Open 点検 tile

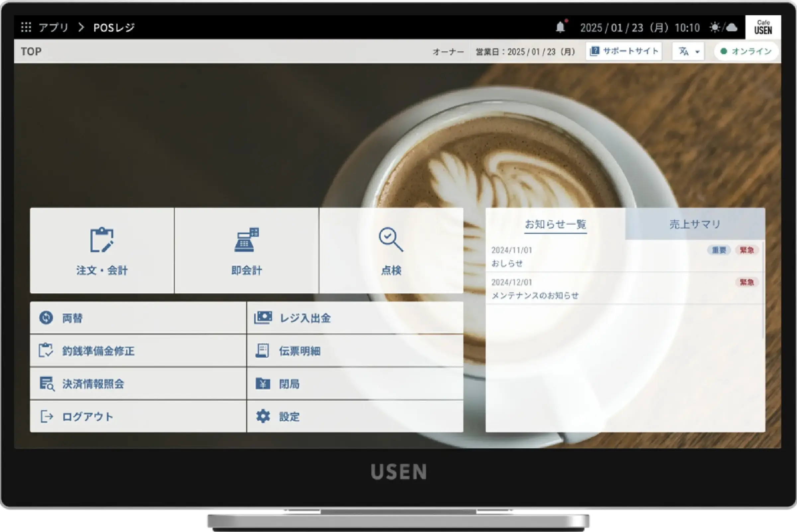coord(391,250)
